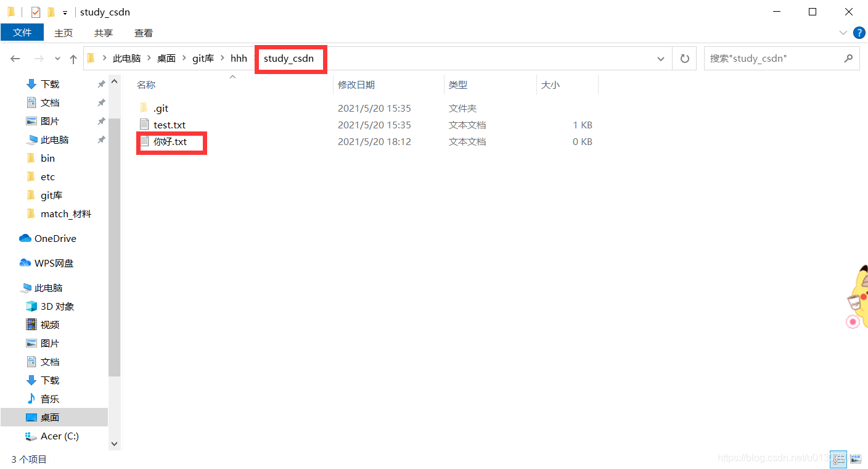Click the 2021/5/20 18:12 date cell
The image size is (868, 469).
[374, 141]
